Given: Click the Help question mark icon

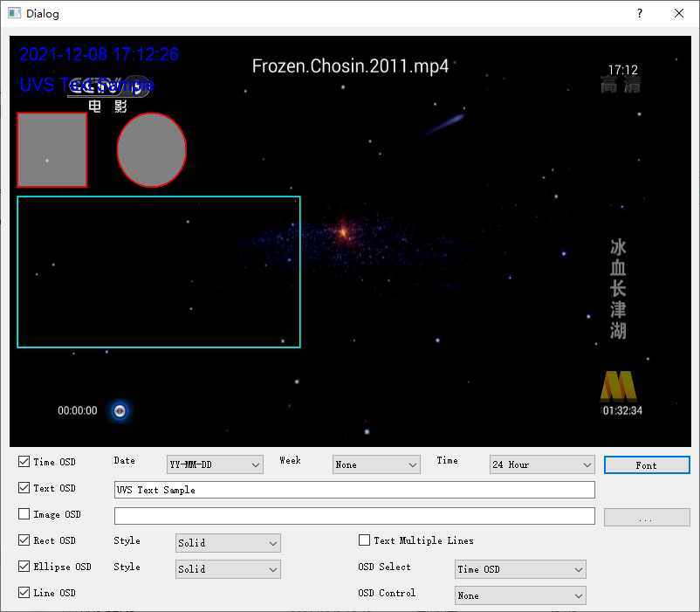Looking at the screenshot, I should [x=639, y=14].
